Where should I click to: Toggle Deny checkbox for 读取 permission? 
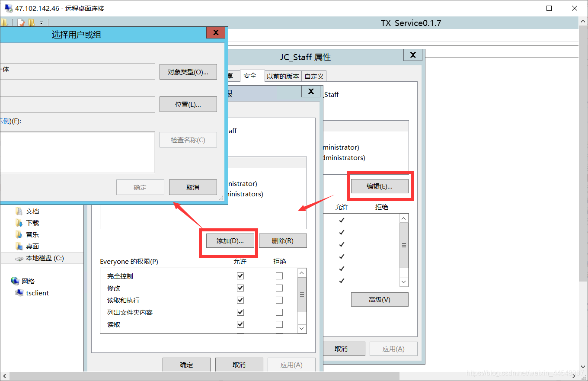[279, 324]
